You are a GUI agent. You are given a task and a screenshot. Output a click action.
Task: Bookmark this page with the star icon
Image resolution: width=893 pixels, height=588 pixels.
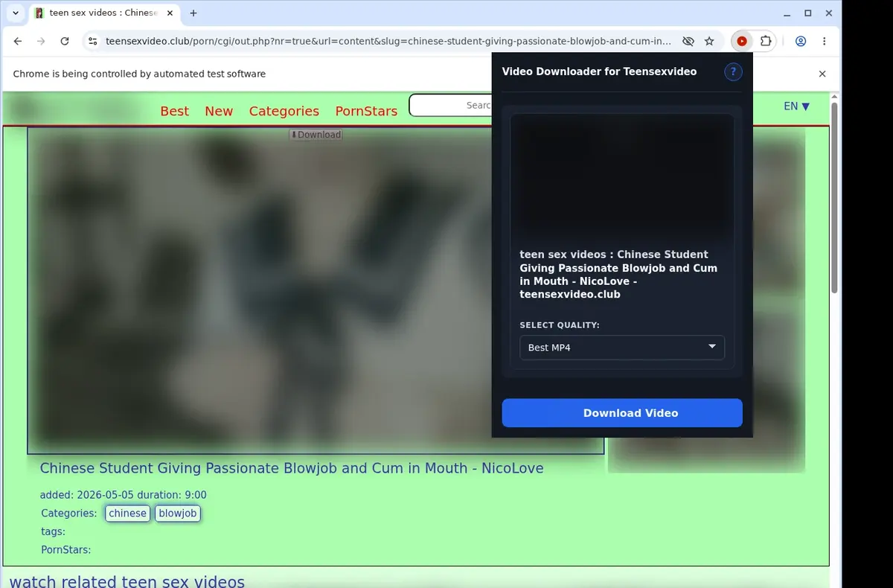(709, 42)
